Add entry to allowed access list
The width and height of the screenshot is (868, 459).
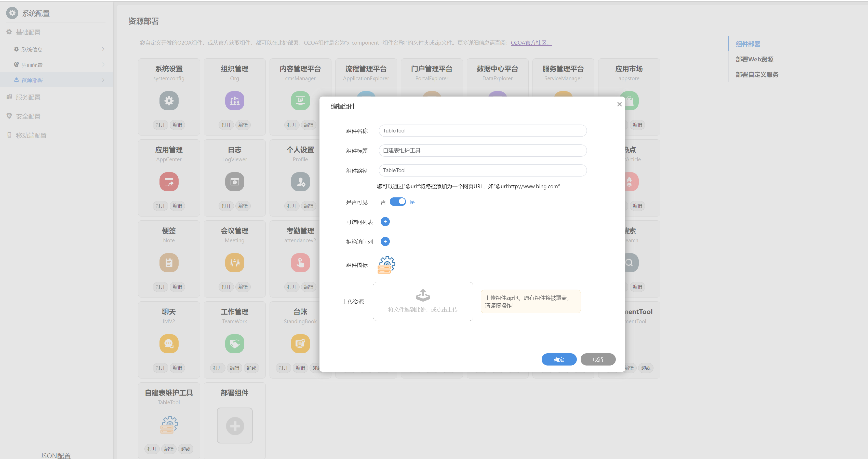click(385, 222)
